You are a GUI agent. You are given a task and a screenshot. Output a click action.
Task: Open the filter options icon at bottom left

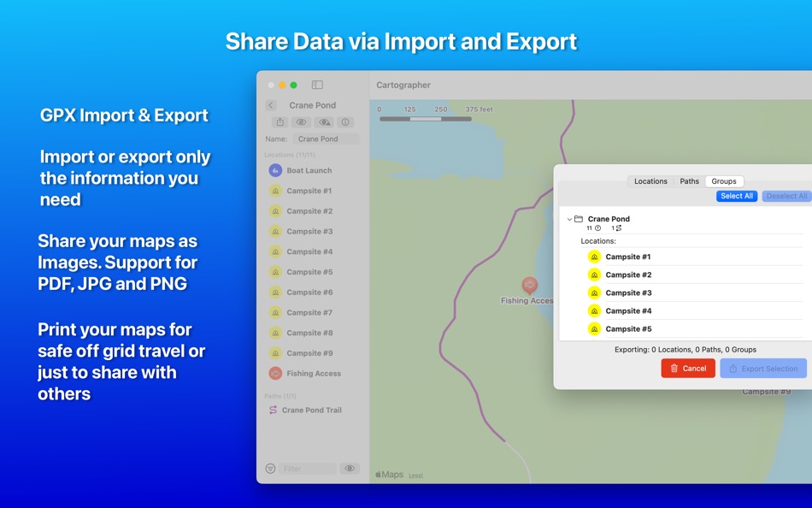pos(270,468)
